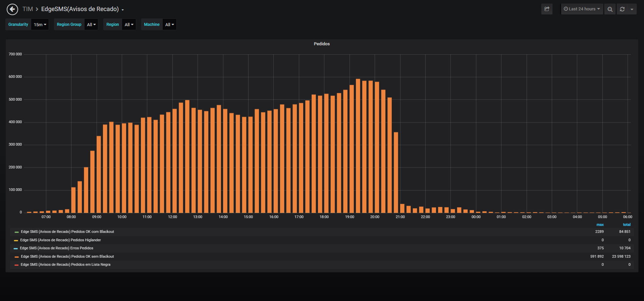The height and width of the screenshot is (301, 644).
Task: Open the share dashboard icon
Action: tap(547, 9)
